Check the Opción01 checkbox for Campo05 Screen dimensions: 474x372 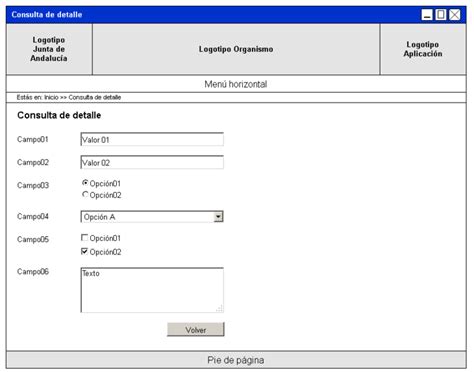pyautogui.click(x=85, y=238)
